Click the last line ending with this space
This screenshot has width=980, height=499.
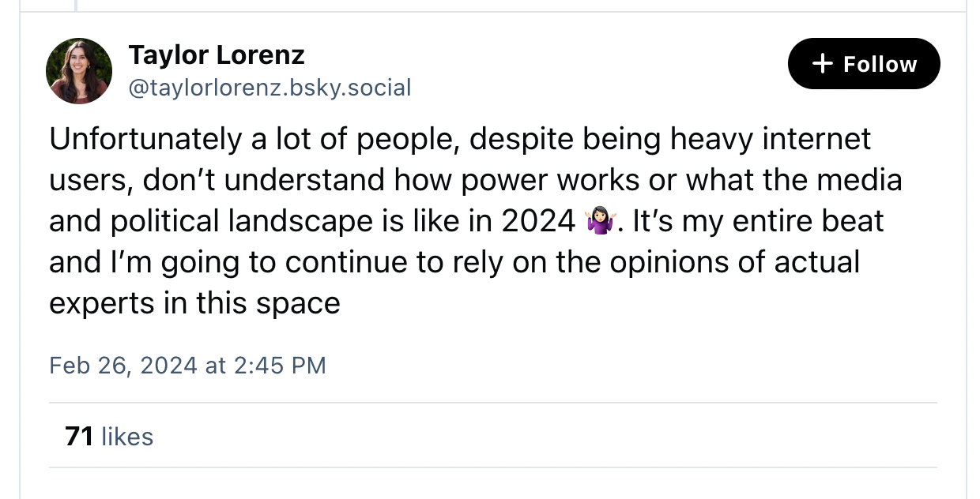194,303
